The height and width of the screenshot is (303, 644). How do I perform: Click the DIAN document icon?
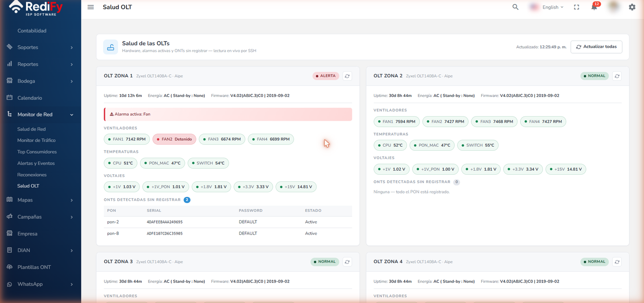click(x=9, y=250)
